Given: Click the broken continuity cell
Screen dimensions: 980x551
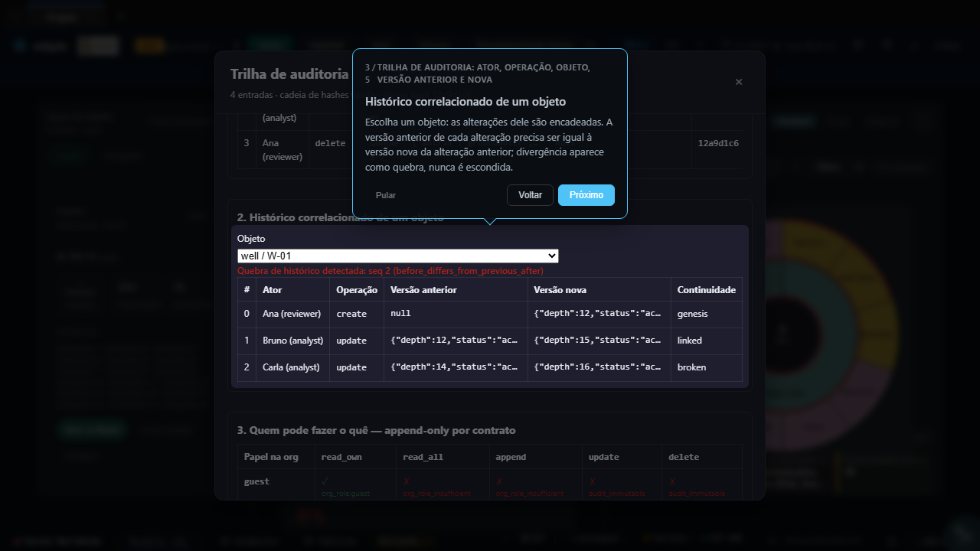Looking at the screenshot, I should coord(707,367).
